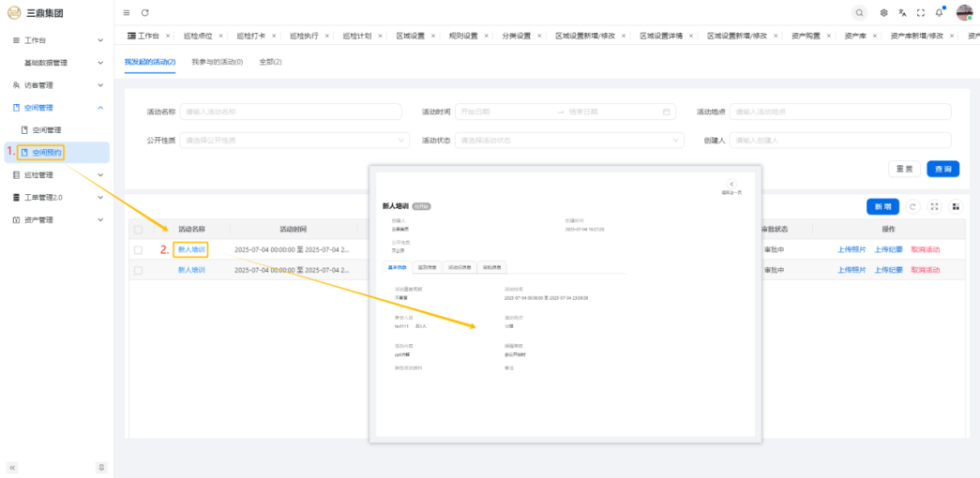
Task: Check the select-all checkbox in table header
Action: 139,230
